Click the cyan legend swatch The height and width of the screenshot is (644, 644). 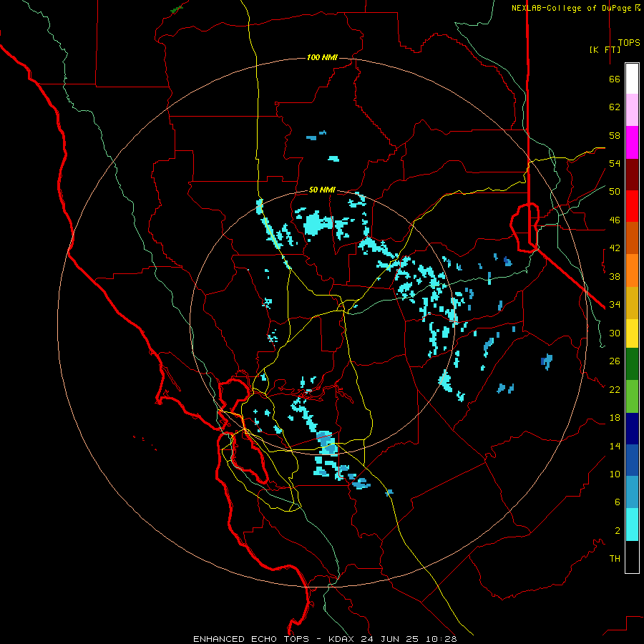[632, 525]
